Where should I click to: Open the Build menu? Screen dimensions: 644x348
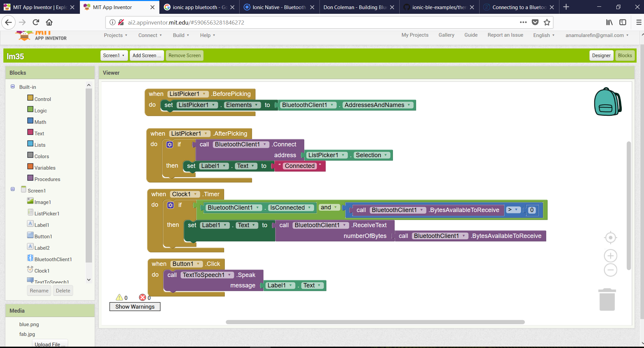pyautogui.click(x=181, y=35)
